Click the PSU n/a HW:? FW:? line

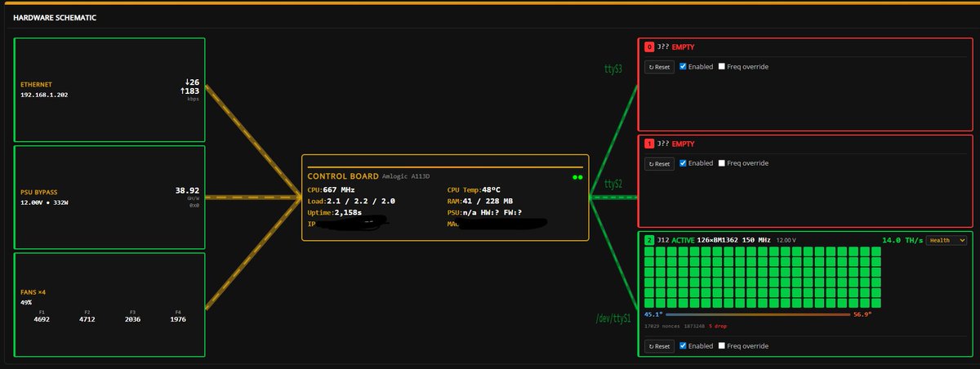pos(485,211)
